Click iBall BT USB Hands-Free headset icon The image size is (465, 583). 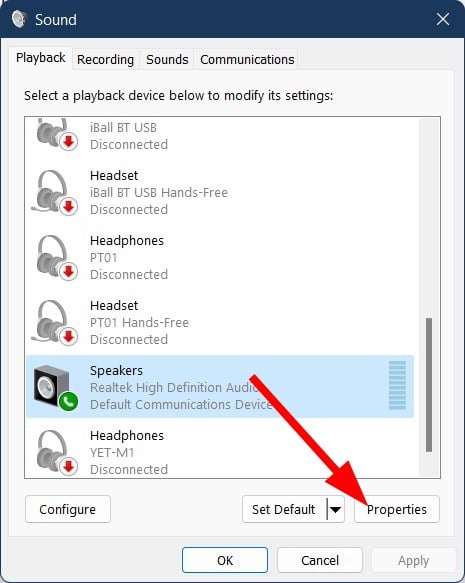[x=55, y=193]
